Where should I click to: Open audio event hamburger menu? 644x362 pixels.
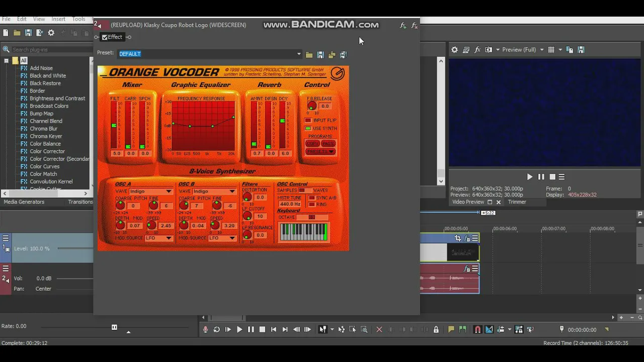474,269
